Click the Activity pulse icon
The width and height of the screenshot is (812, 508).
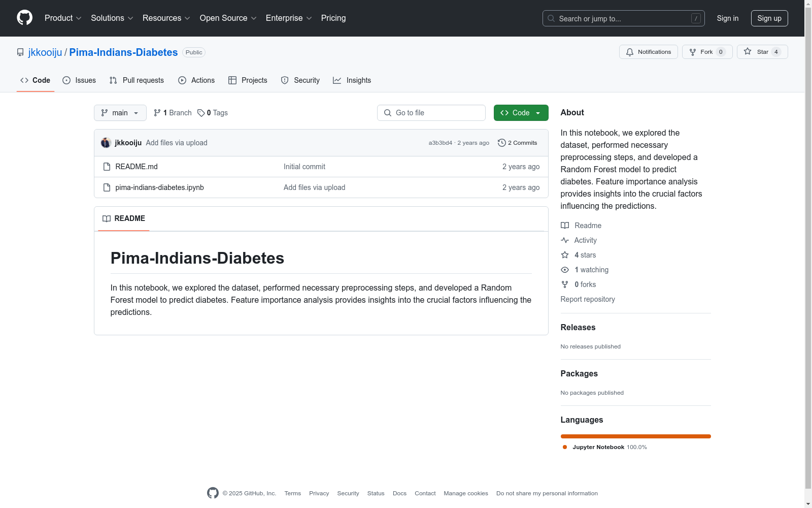click(565, 240)
